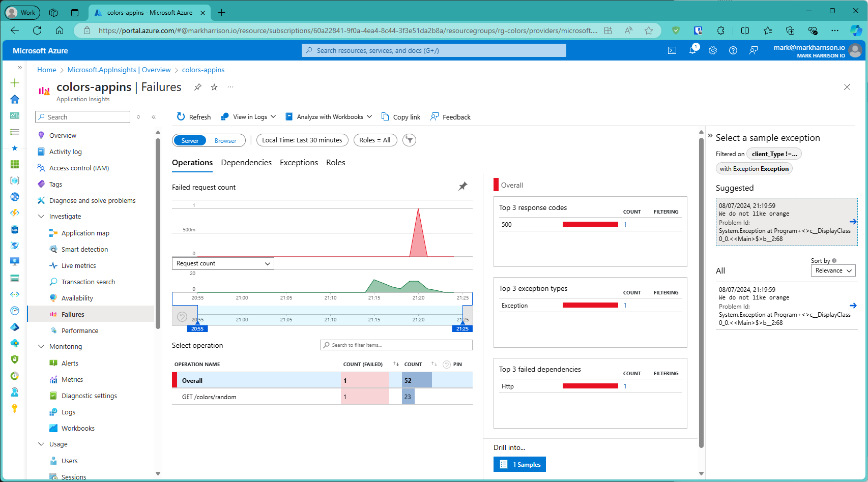Click the Copy link icon

pos(385,117)
